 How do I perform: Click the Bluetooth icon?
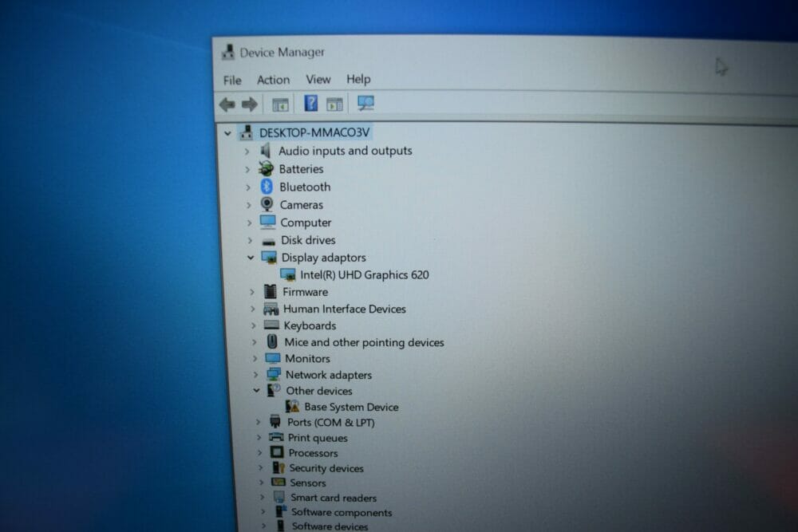tap(267, 187)
